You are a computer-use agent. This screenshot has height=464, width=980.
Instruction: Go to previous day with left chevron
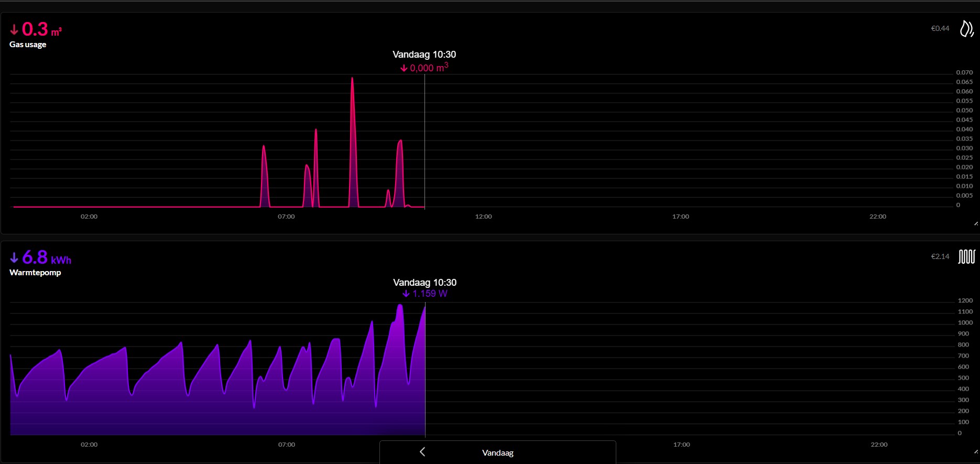[x=422, y=452]
